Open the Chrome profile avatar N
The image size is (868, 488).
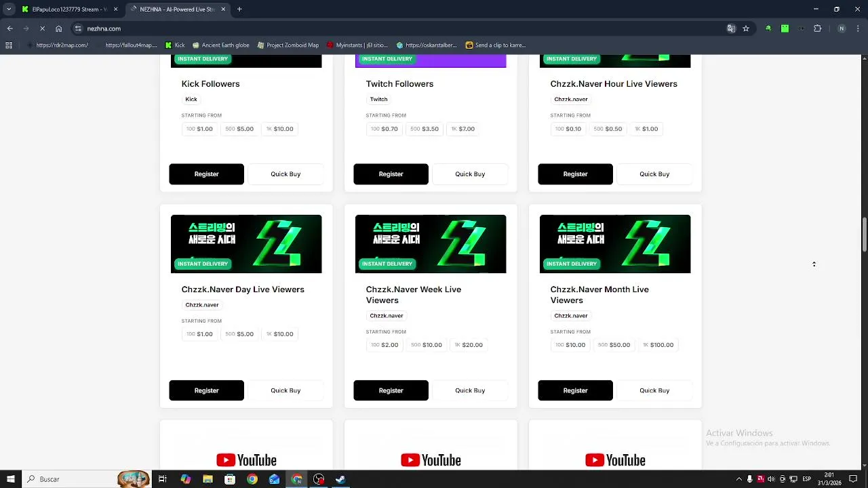point(842,28)
